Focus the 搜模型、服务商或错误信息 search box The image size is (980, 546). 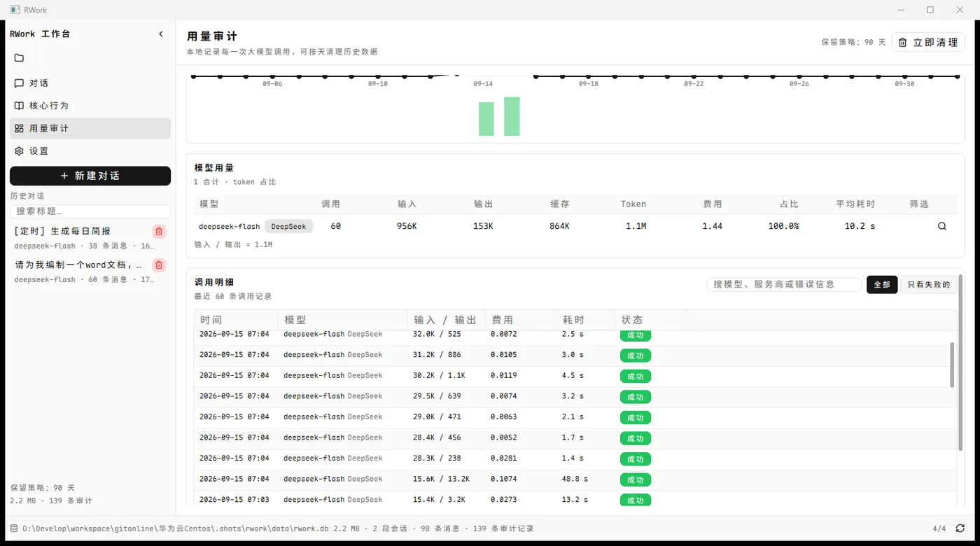[784, 284]
